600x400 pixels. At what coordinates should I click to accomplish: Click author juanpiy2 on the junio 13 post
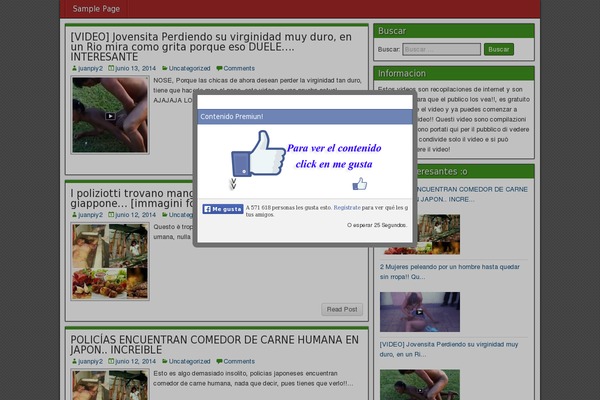90,69
